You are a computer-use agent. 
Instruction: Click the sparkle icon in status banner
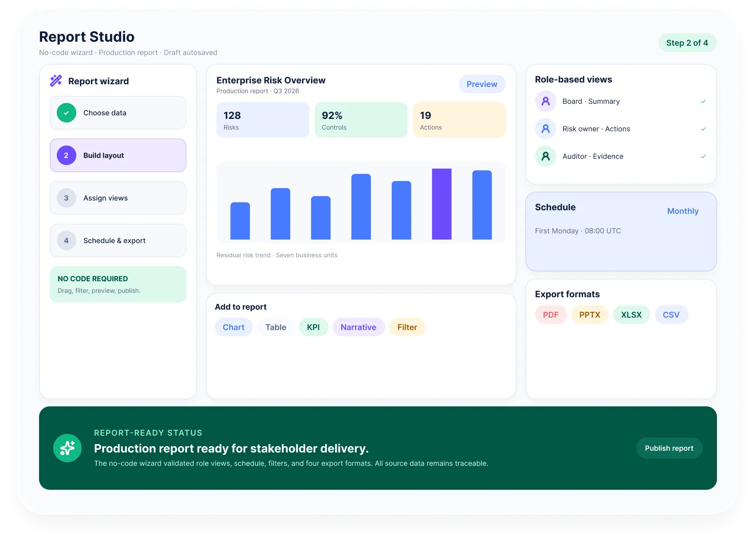pyautogui.click(x=67, y=448)
